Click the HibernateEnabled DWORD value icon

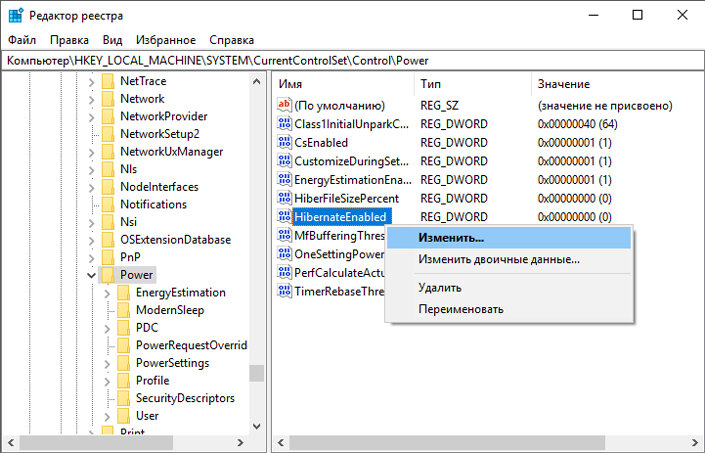coord(284,217)
